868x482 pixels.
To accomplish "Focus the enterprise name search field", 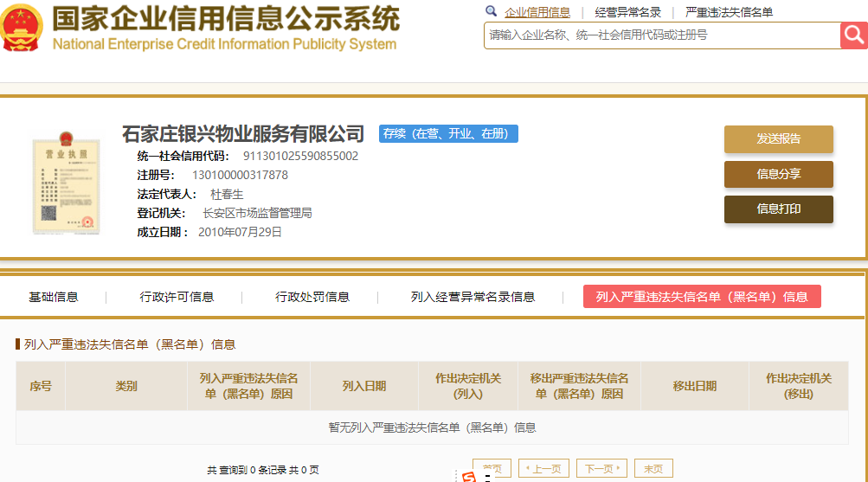I will [662, 35].
